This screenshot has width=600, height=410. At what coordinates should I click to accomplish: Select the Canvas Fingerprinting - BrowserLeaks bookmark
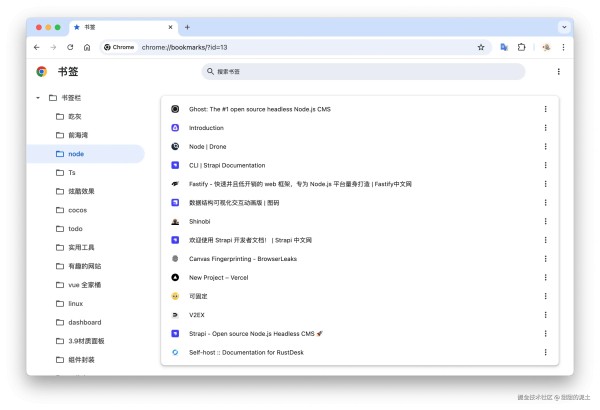[x=360, y=259]
